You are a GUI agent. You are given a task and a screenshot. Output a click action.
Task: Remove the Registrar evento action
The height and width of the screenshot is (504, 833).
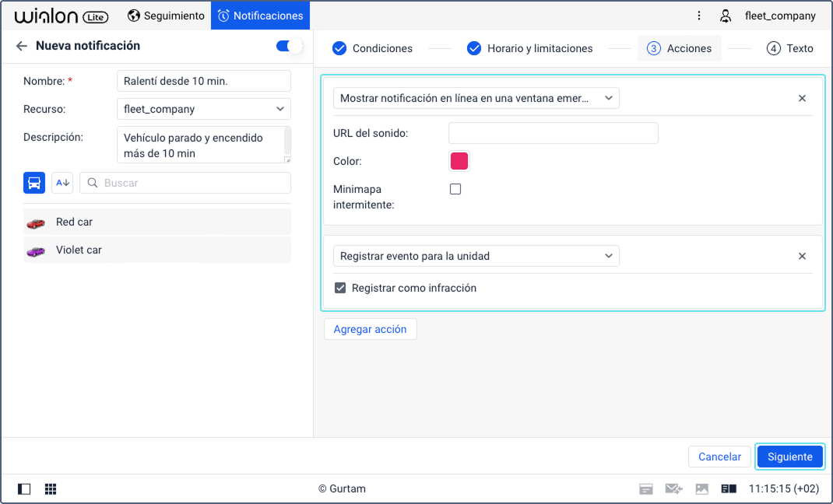pos(802,256)
